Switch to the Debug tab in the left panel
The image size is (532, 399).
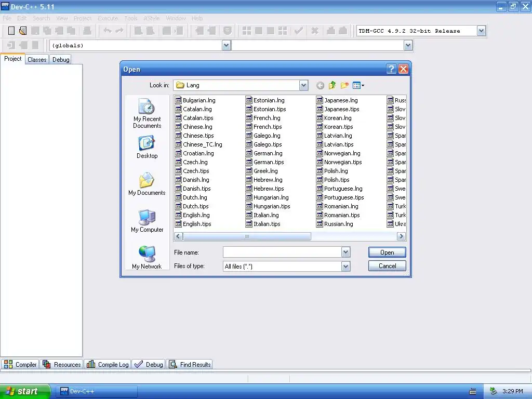(61, 60)
